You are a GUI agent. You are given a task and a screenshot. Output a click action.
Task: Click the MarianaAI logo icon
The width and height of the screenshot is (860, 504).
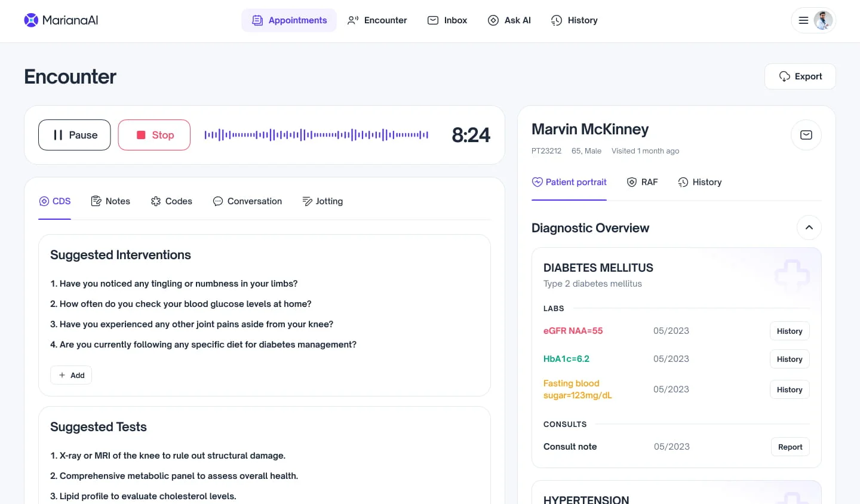click(x=31, y=20)
